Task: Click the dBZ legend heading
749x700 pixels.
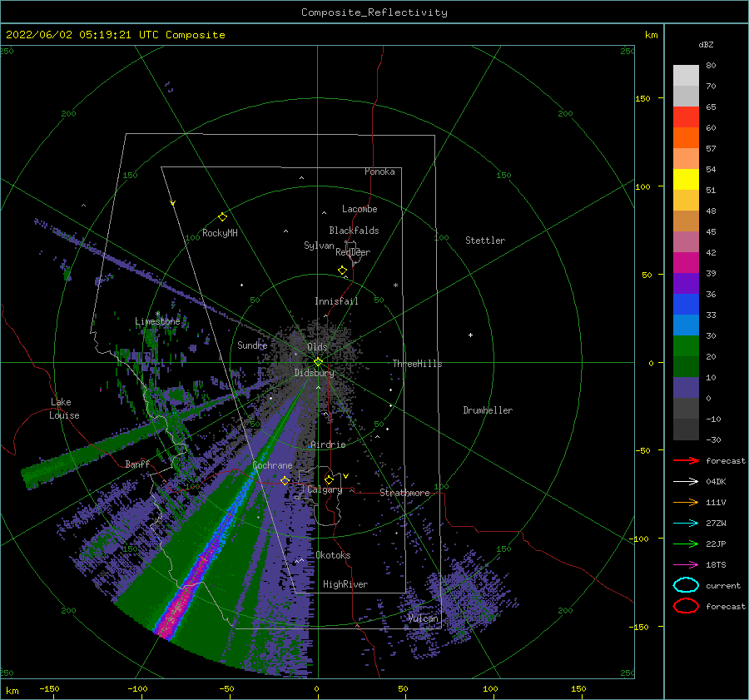Action: 706,45
